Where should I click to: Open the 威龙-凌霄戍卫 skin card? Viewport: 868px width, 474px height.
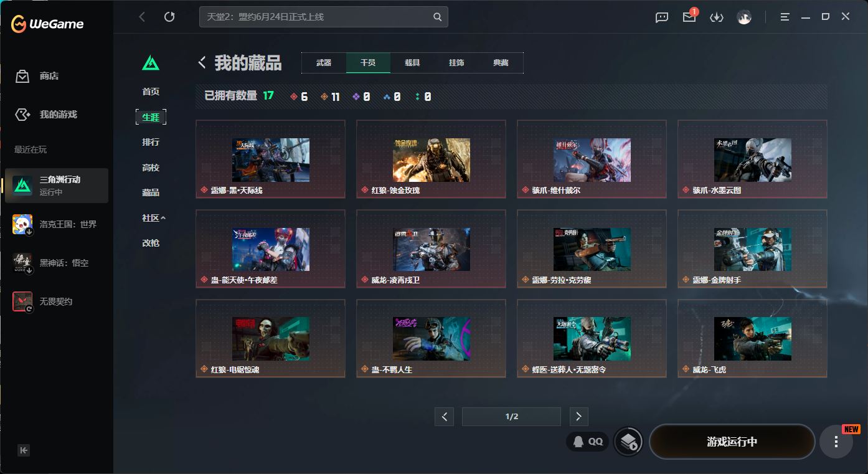point(431,249)
